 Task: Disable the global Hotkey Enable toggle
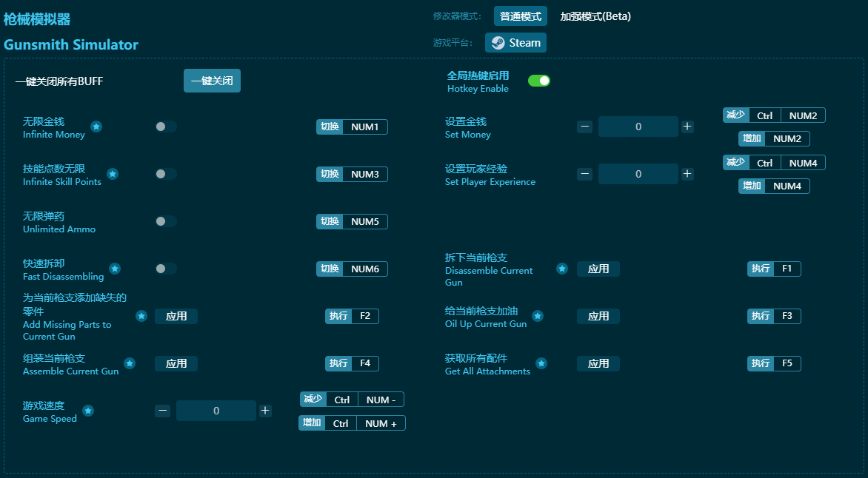click(538, 81)
